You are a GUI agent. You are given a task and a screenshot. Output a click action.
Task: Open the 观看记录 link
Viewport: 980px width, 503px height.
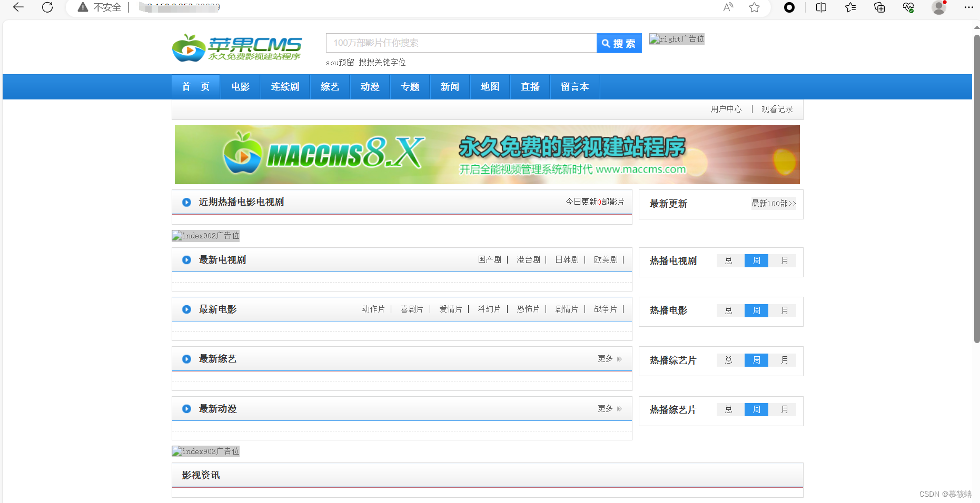[777, 109]
